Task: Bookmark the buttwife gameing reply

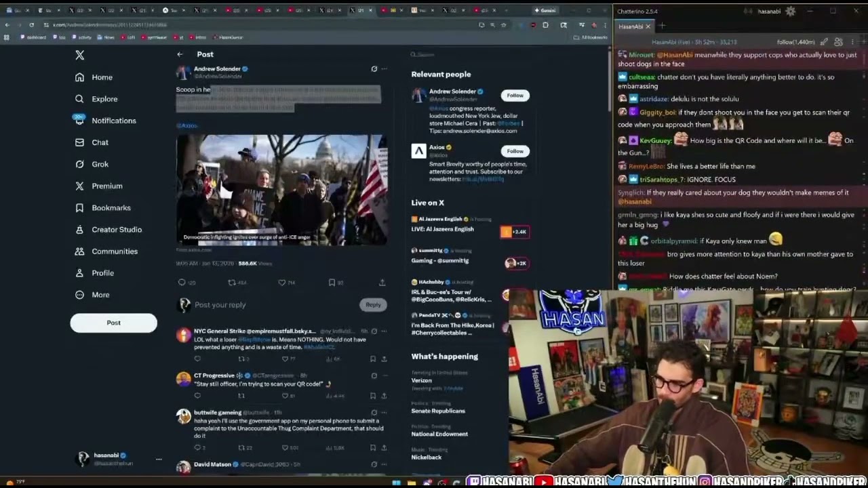Action: click(x=372, y=447)
